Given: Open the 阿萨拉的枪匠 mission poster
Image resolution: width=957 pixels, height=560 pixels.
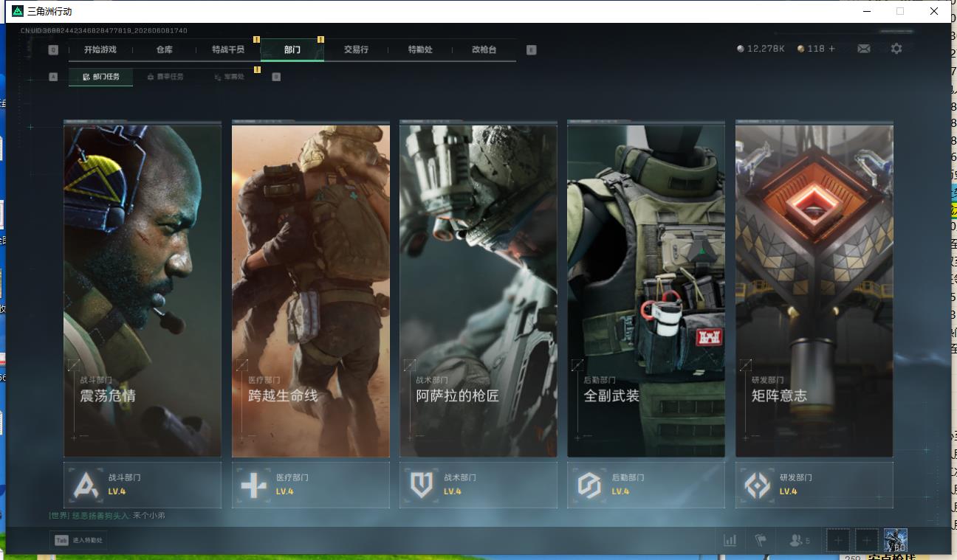Looking at the screenshot, I should 478,289.
